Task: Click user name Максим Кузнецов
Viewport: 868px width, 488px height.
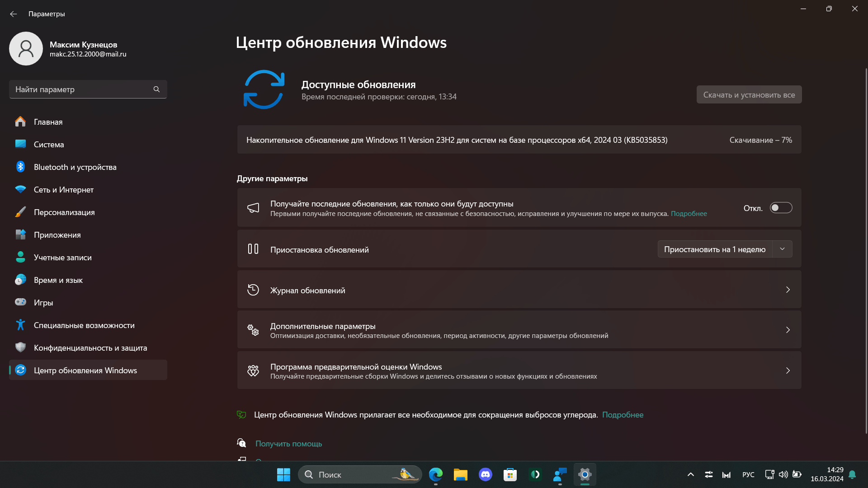Action: click(83, 45)
